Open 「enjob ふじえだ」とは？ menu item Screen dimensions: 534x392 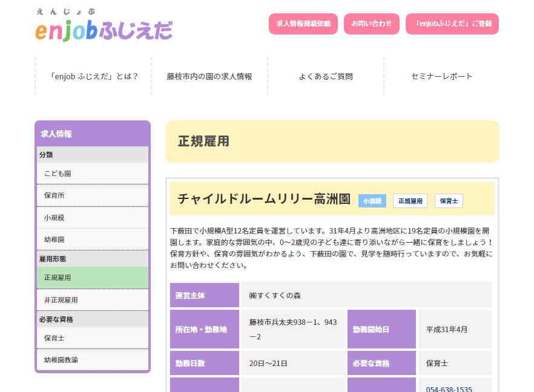point(93,77)
